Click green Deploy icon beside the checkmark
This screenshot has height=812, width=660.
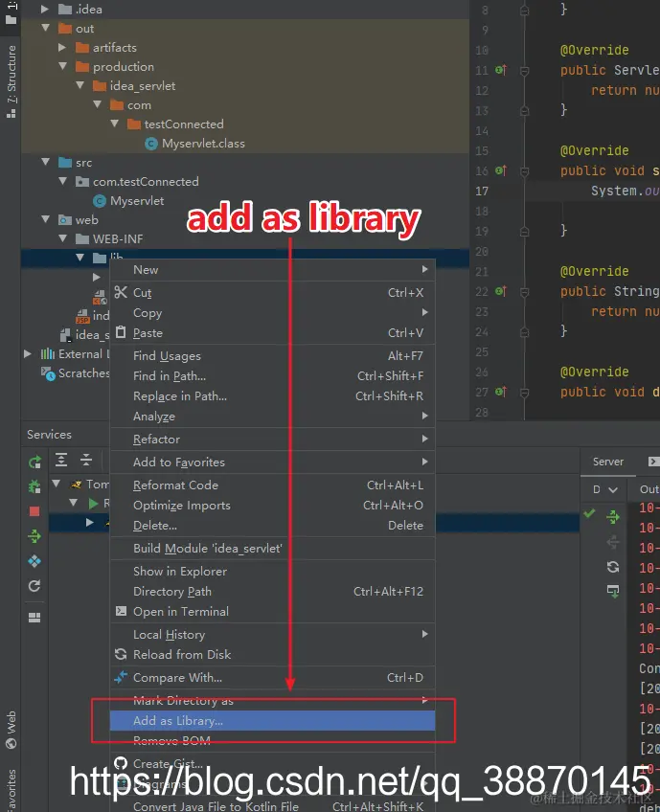[x=613, y=516]
